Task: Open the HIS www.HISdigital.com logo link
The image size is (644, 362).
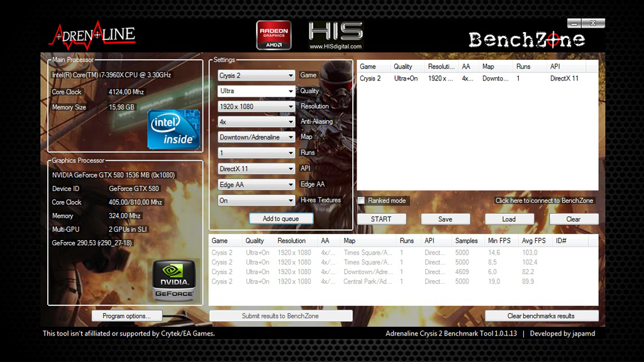Action: (336, 36)
